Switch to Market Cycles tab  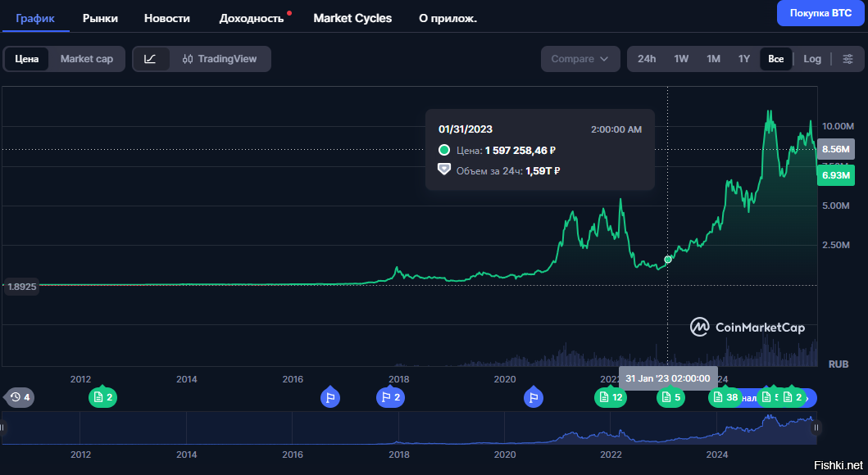click(352, 18)
